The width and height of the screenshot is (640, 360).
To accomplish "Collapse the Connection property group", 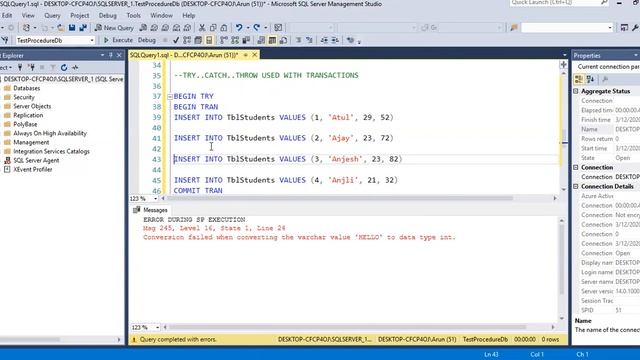I will tap(576, 167).
